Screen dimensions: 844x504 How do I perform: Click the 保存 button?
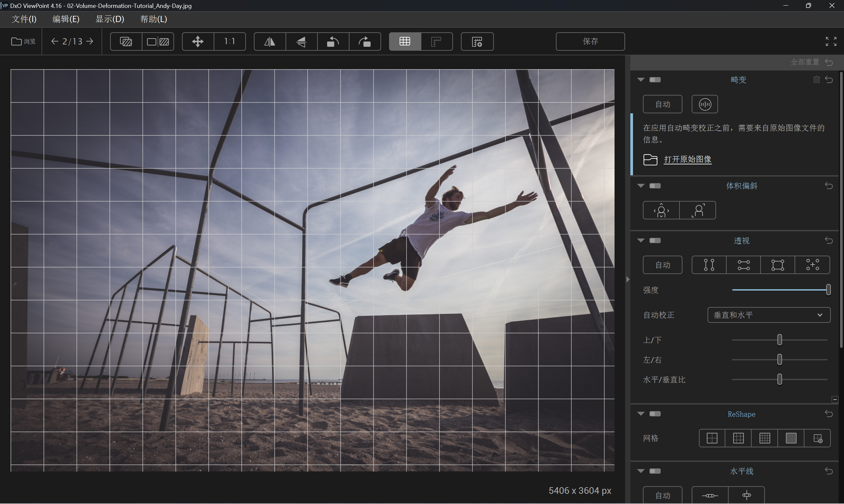click(x=590, y=42)
